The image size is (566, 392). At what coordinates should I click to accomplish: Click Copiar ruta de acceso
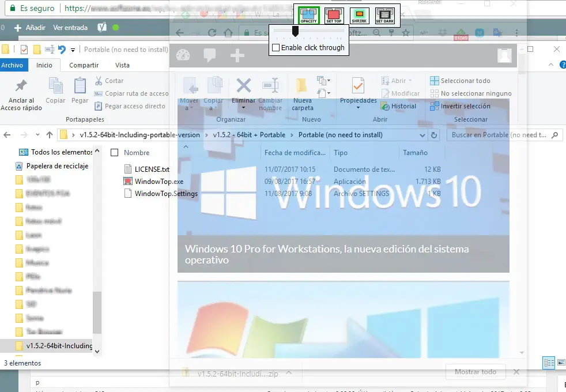[131, 93]
